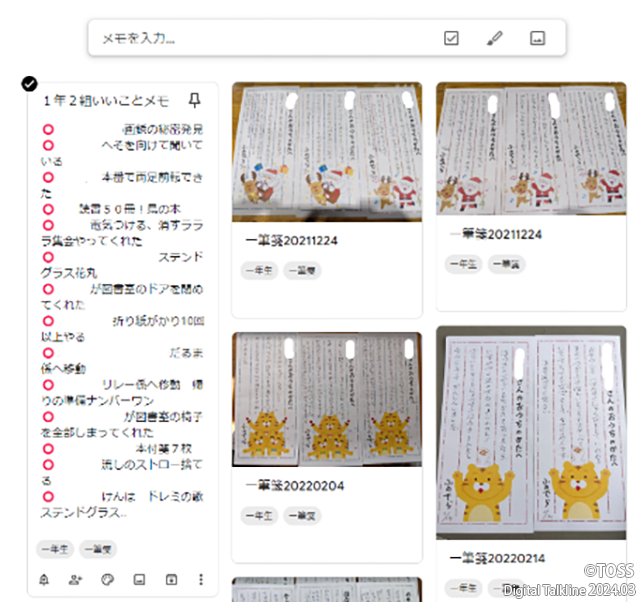Click the メモを入力 text field

point(260,38)
